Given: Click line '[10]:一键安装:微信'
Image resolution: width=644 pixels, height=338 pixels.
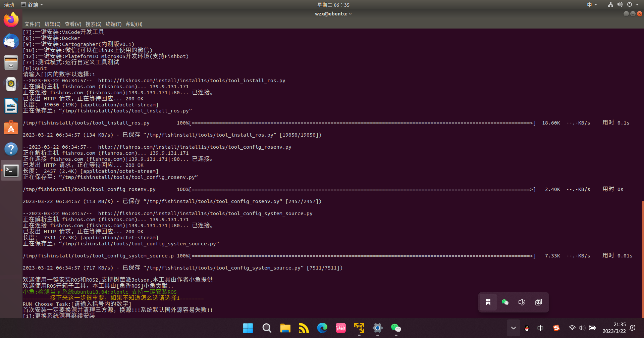Looking at the screenshot, I should [88, 50].
